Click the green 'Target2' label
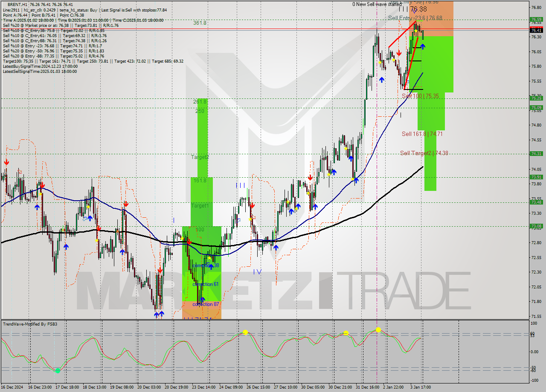Viewport: 546px width, 392px height. click(200, 157)
